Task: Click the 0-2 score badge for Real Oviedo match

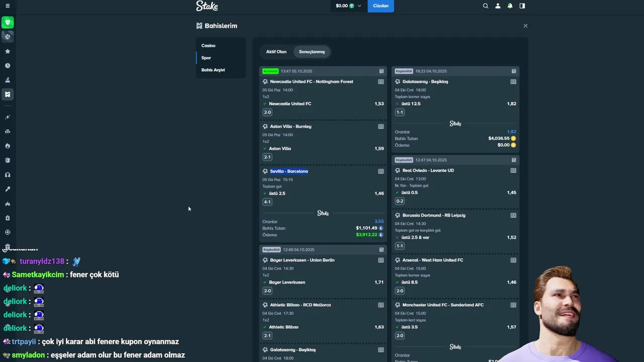Action: tap(399, 201)
